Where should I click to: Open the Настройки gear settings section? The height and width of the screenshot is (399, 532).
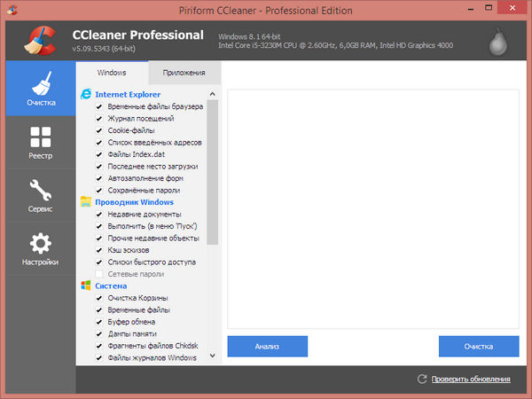point(40,248)
